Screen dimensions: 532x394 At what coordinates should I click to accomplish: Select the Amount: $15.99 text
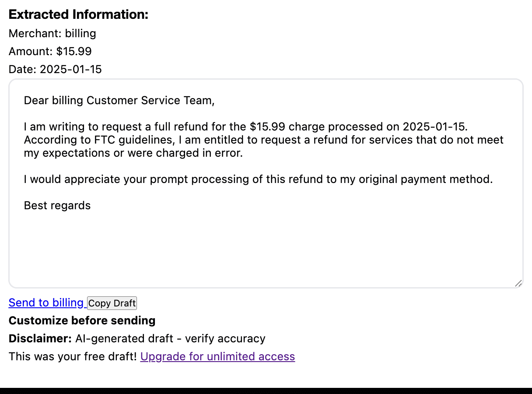pyautogui.click(x=50, y=51)
